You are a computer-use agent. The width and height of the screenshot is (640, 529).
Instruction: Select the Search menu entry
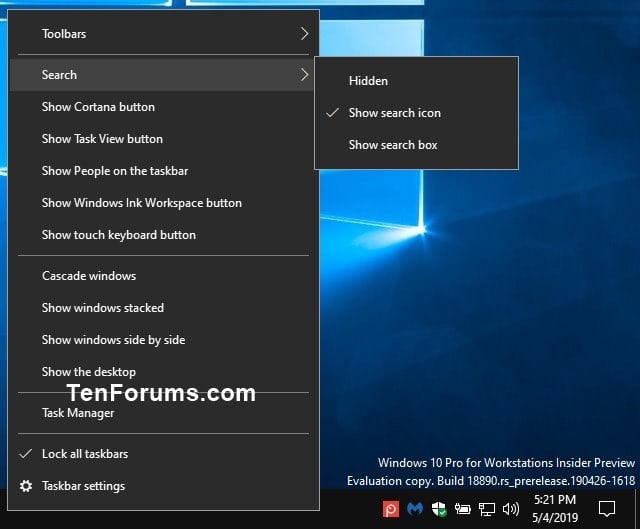(x=163, y=75)
